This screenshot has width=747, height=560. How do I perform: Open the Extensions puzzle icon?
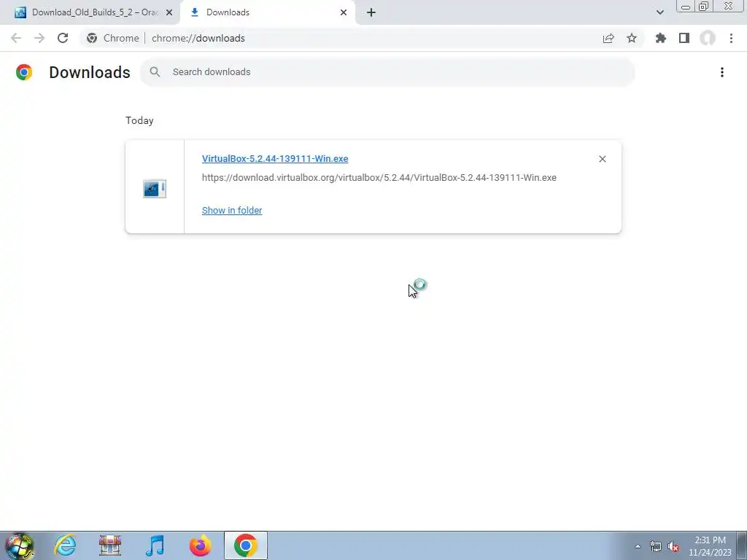tap(661, 38)
